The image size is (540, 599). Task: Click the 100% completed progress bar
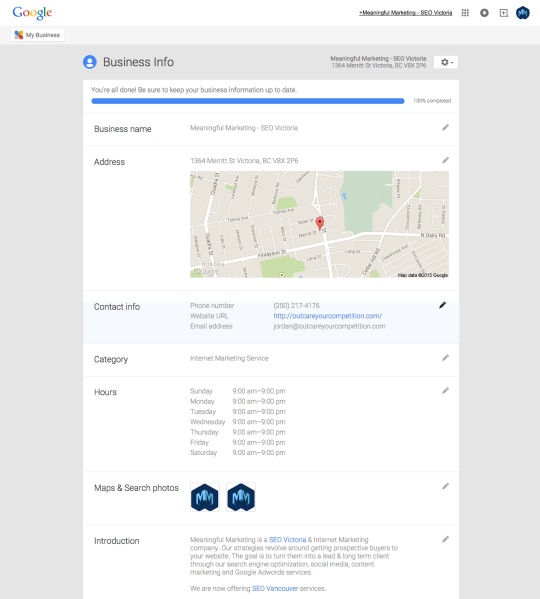click(x=248, y=101)
